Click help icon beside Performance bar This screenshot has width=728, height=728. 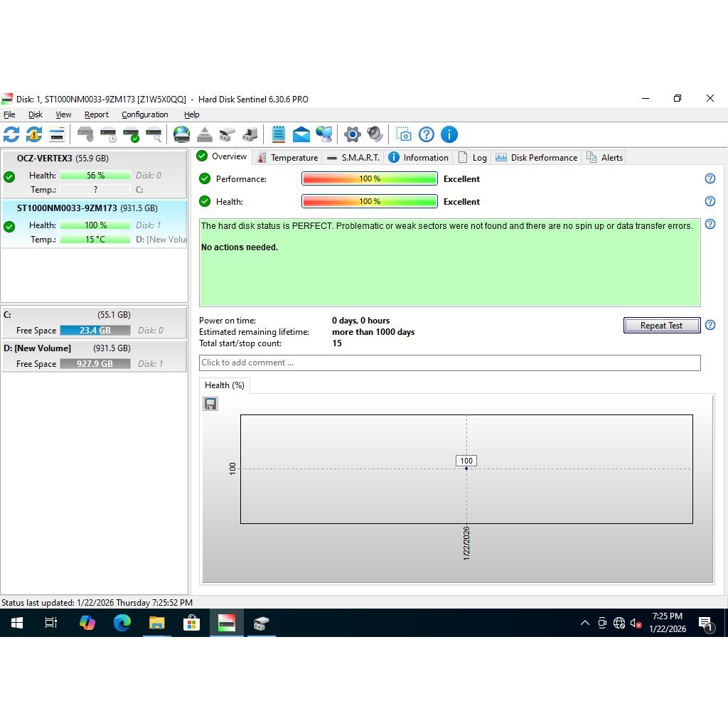[710, 179]
